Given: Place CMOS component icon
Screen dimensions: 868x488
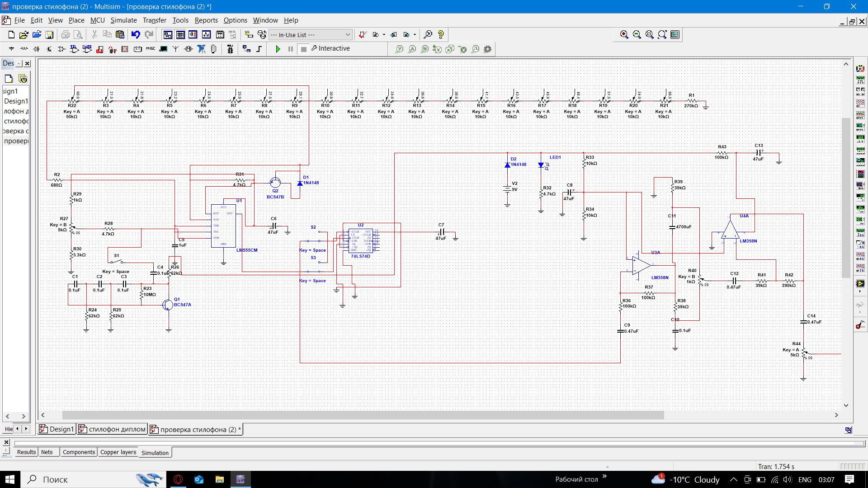Looking at the screenshot, I should pyautogui.click(x=87, y=49).
